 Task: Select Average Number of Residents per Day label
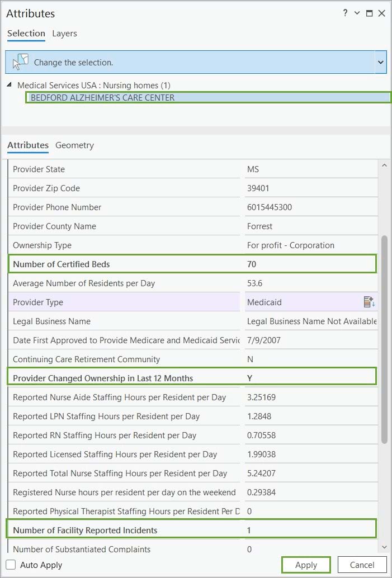(84, 283)
